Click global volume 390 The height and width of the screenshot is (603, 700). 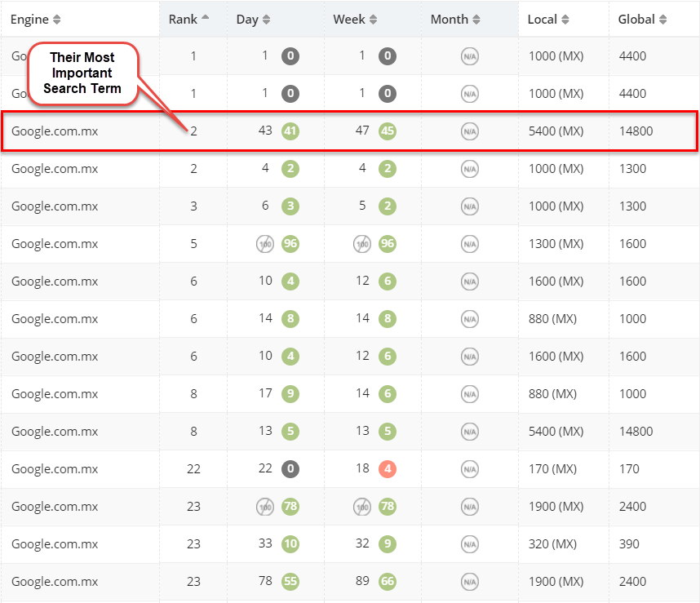tap(628, 544)
